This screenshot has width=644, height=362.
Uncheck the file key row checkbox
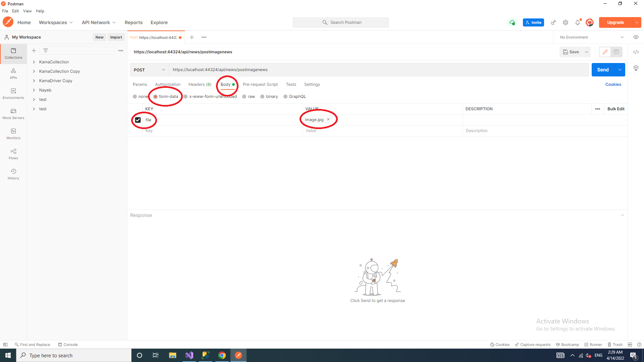click(x=138, y=120)
